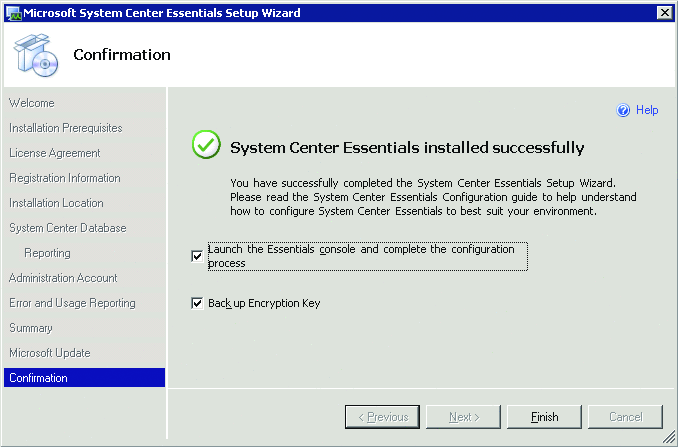
Task: Click the green success checkmark icon
Action: coord(207,147)
